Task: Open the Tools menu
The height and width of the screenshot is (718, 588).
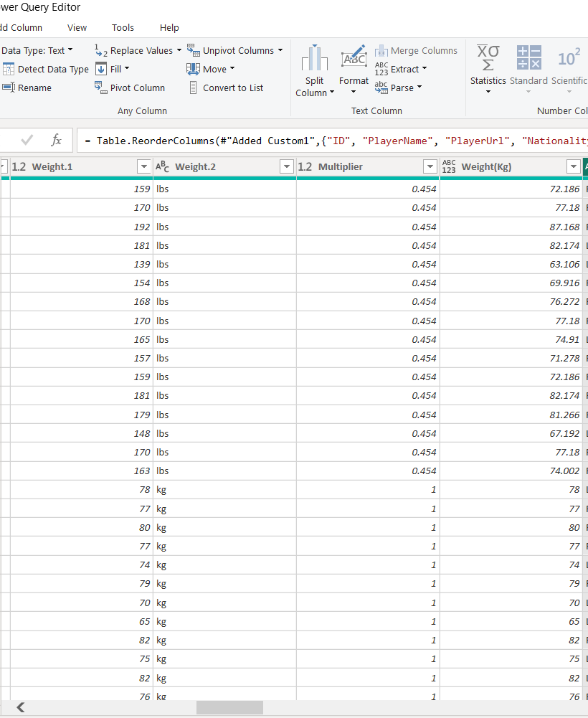Action: coord(122,27)
